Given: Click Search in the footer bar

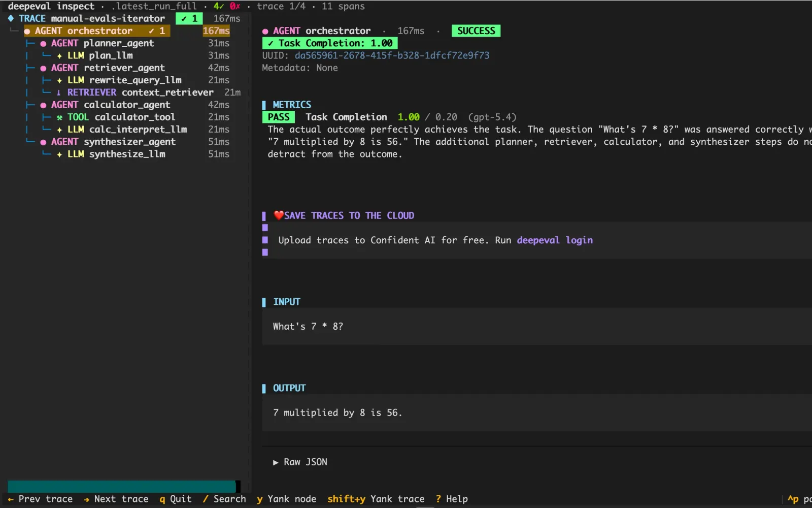Looking at the screenshot, I should tap(224, 499).
